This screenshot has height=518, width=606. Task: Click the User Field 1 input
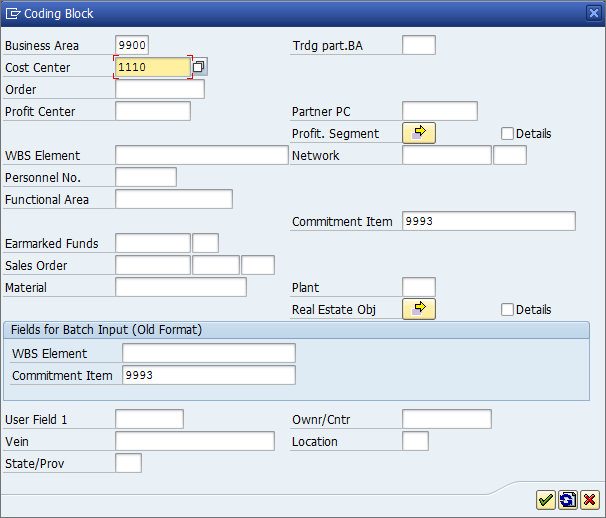(x=149, y=419)
